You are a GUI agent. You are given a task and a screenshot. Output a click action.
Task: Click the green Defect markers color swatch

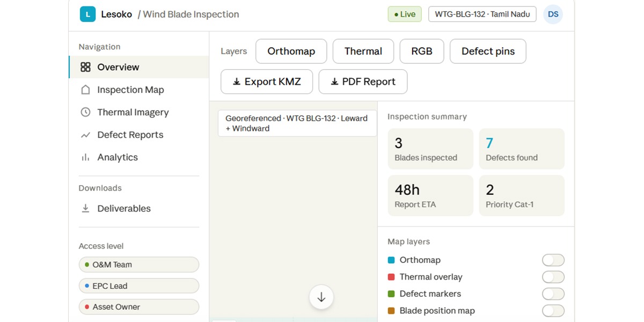coord(392,294)
